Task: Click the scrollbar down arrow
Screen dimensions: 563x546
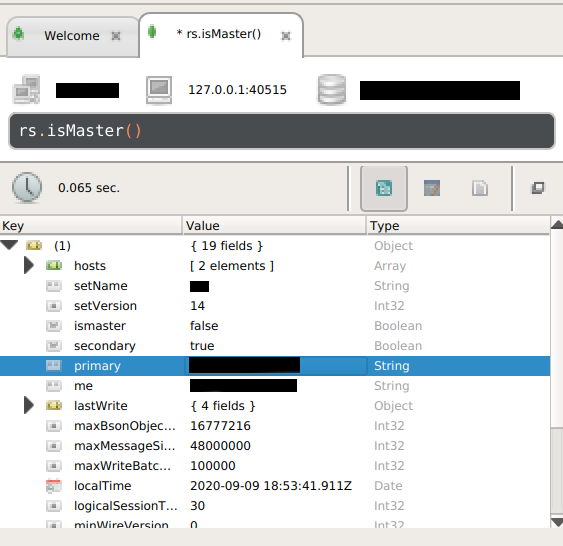Action: tap(557, 522)
